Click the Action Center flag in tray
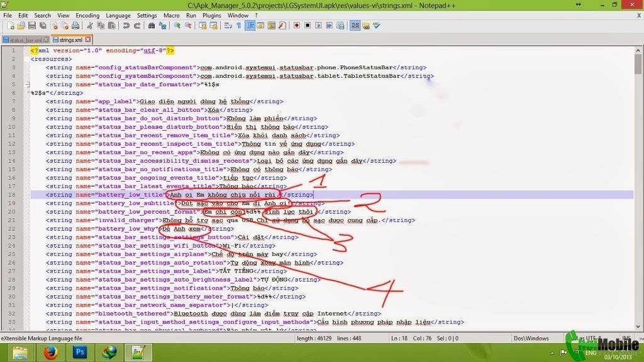The width and height of the screenshot is (644, 362). pos(563,353)
